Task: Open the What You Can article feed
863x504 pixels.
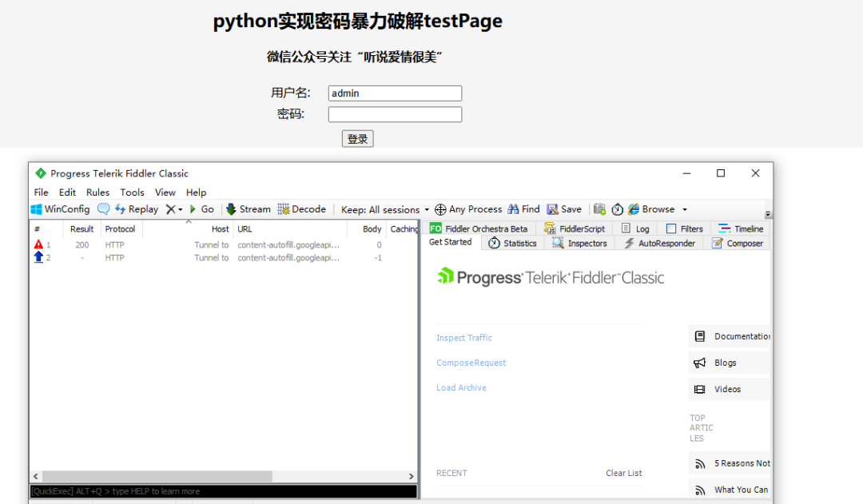Action: pyautogui.click(x=730, y=490)
